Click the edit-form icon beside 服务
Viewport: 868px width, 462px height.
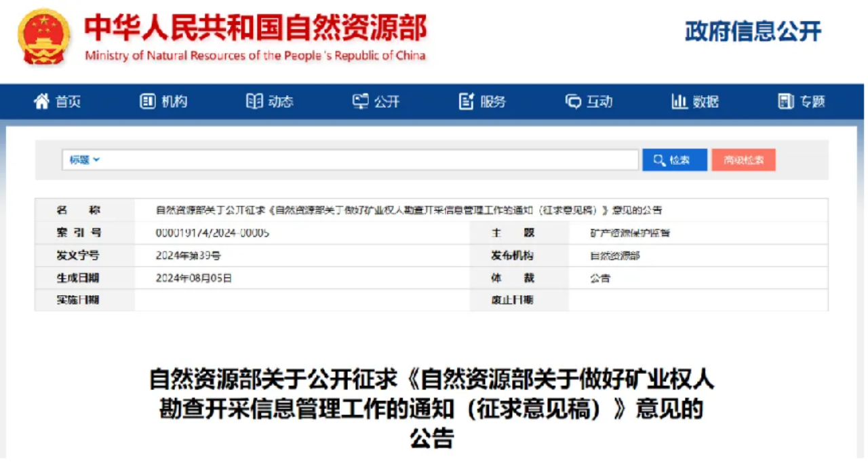[467, 102]
